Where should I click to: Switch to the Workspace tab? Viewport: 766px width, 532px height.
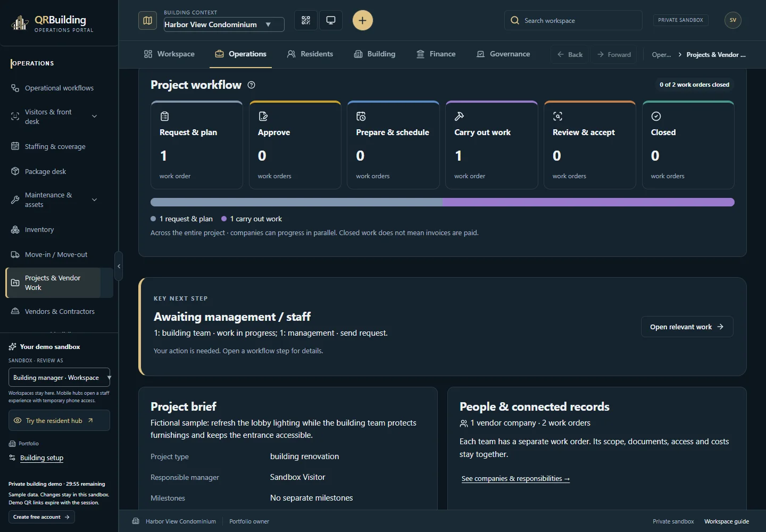click(169, 54)
